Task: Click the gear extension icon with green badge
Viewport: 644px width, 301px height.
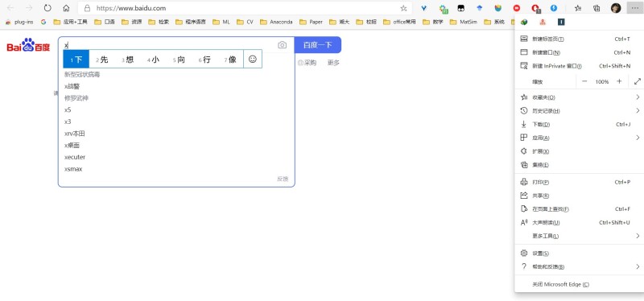Action: pos(443,8)
